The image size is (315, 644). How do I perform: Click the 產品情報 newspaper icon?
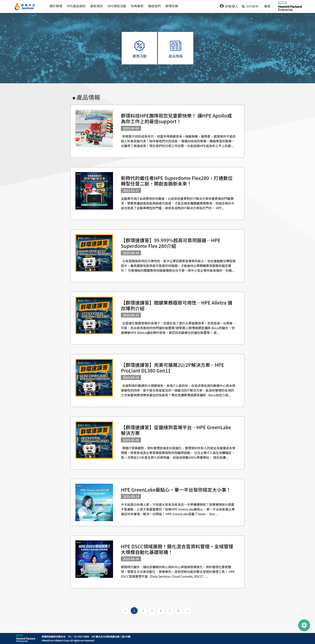point(175,46)
